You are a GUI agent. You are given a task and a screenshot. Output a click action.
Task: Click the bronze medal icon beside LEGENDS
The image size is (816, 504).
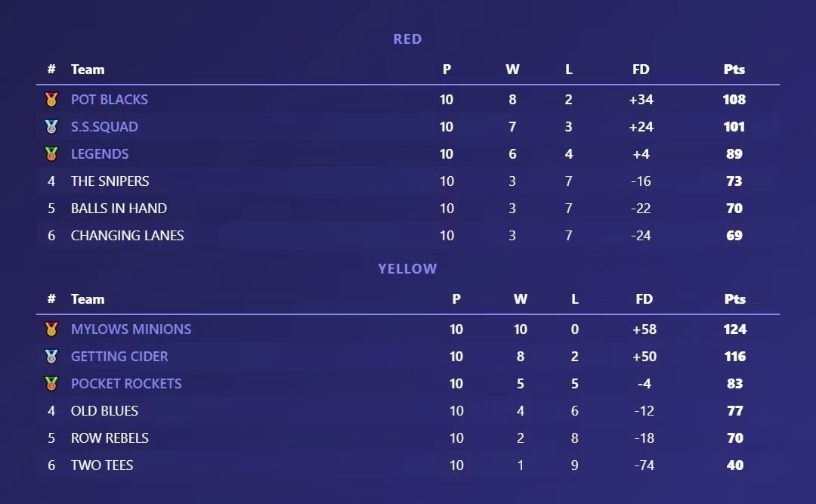pos(51,153)
